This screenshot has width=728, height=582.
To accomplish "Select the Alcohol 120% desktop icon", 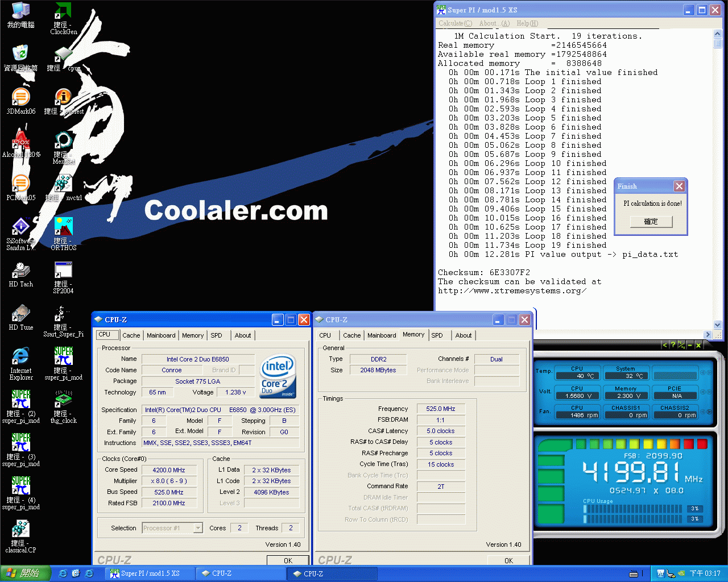I will (21, 144).
